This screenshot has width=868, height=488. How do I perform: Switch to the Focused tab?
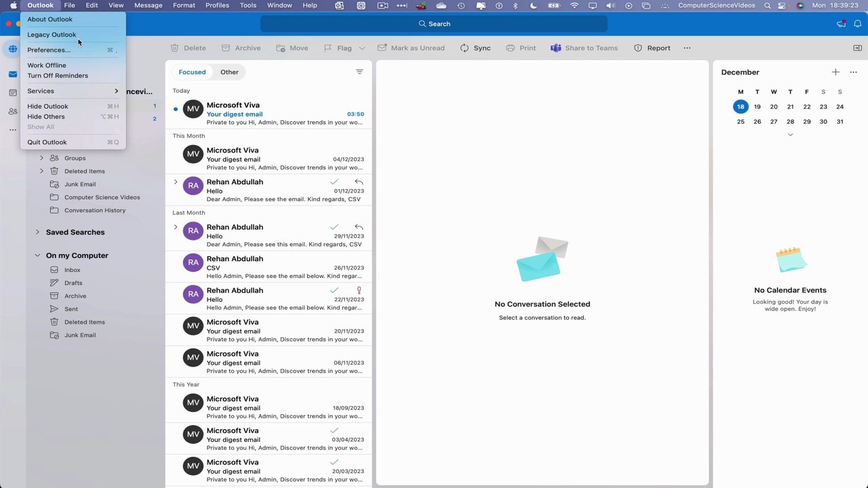(192, 72)
